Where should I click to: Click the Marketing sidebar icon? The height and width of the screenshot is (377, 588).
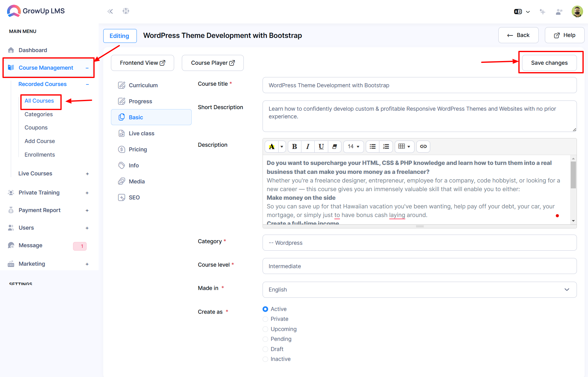click(11, 264)
